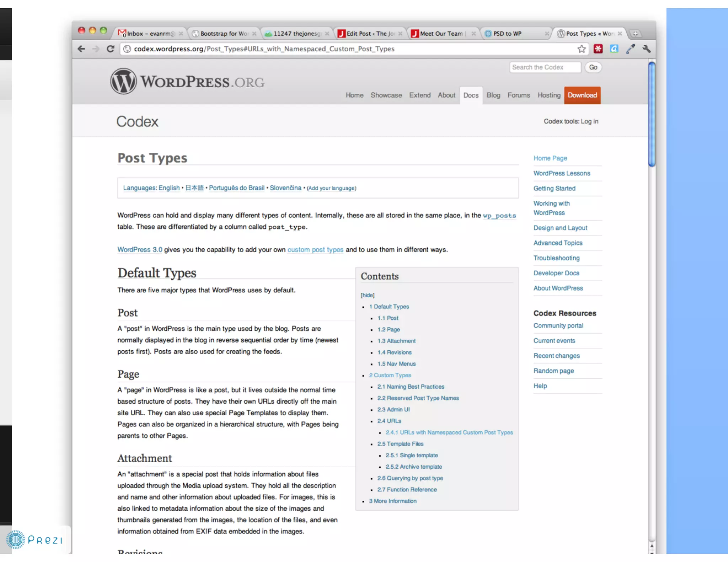The width and height of the screenshot is (728, 562).
Task: Open the custom post types link
Action: [315, 250]
